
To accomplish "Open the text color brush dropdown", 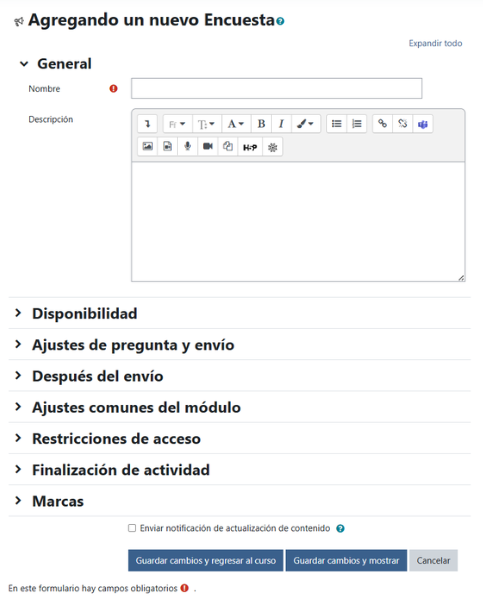I will pyautogui.click(x=306, y=124).
